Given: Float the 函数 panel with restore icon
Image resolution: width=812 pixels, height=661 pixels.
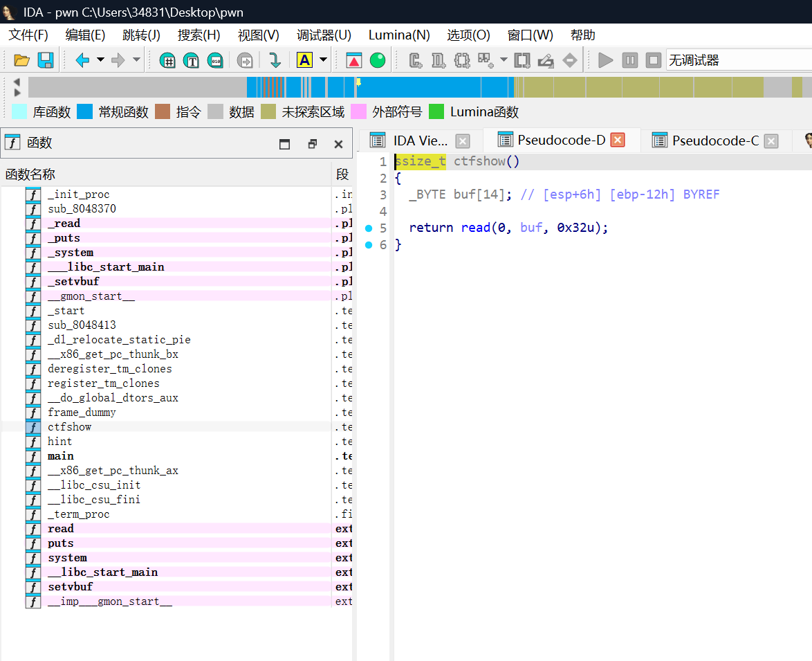Looking at the screenshot, I should pyautogui.click(x=312, y=144).
